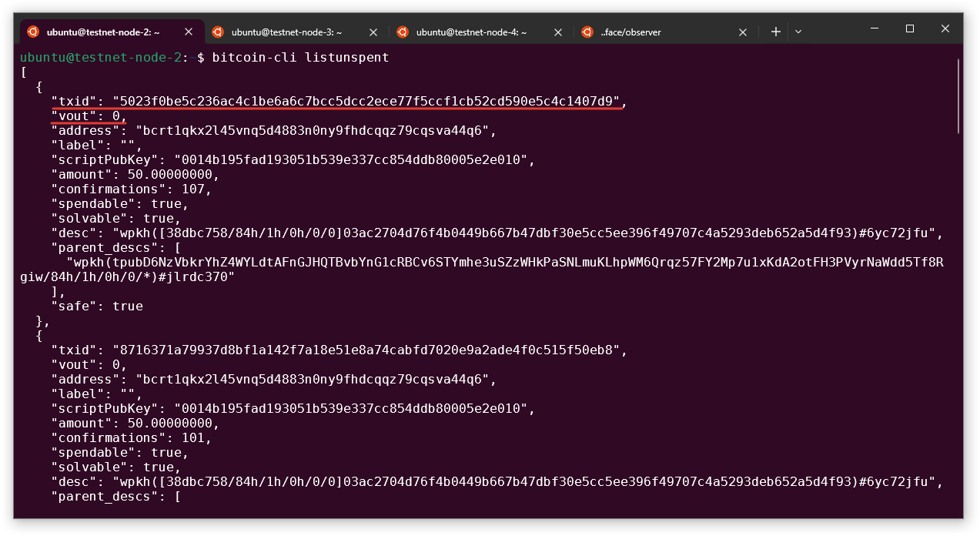Click the wpkh(tpubD6NzVbkrYhZ4 parent descriptor line
This screenshot has width=980, height=536.
505,262
